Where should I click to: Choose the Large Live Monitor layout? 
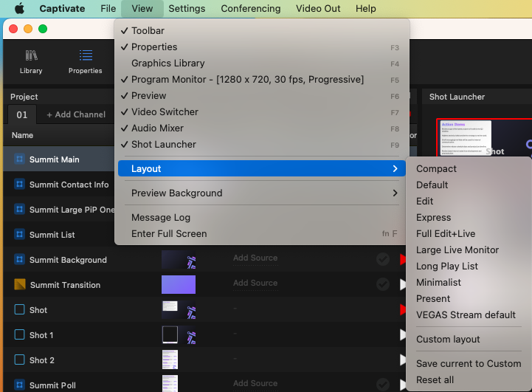[x=469, y=250]
